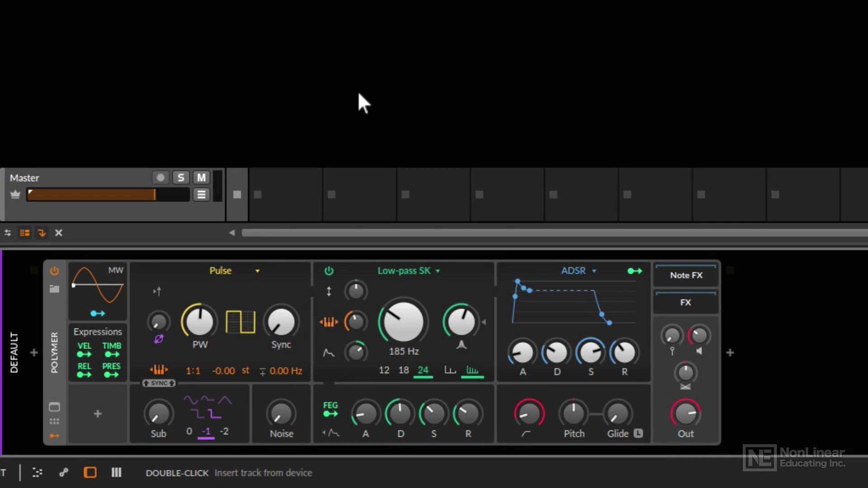The height and width of the screenshot is (488, 868).
Task: Click the SYNC button below pitch display
Action: [158, 383]
